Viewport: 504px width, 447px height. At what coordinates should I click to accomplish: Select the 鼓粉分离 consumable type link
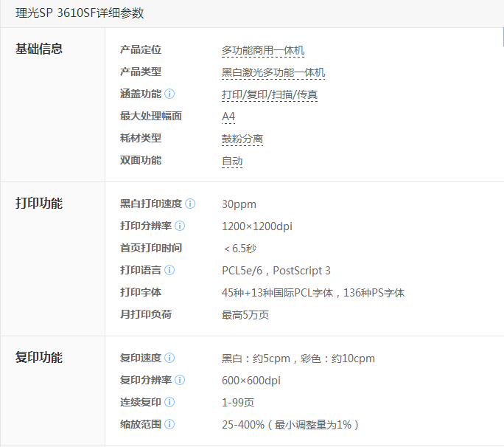242,139
